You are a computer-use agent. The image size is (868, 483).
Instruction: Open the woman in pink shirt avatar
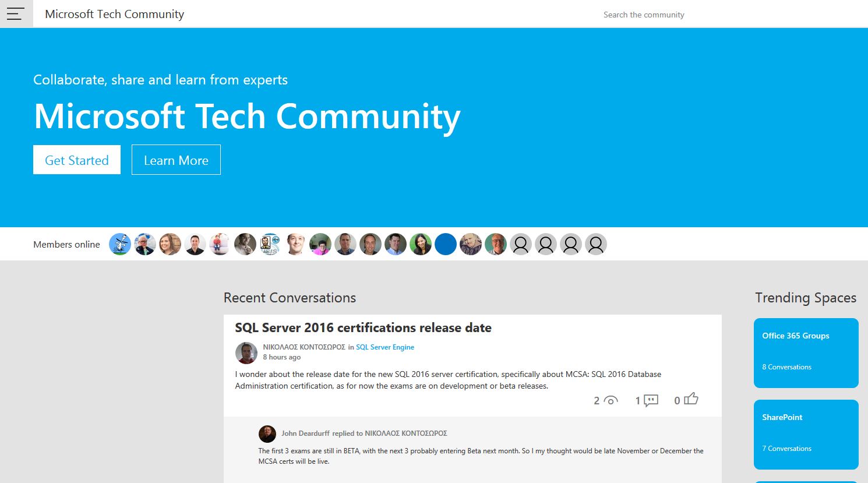pyautogui.click(x=320, y=244)
